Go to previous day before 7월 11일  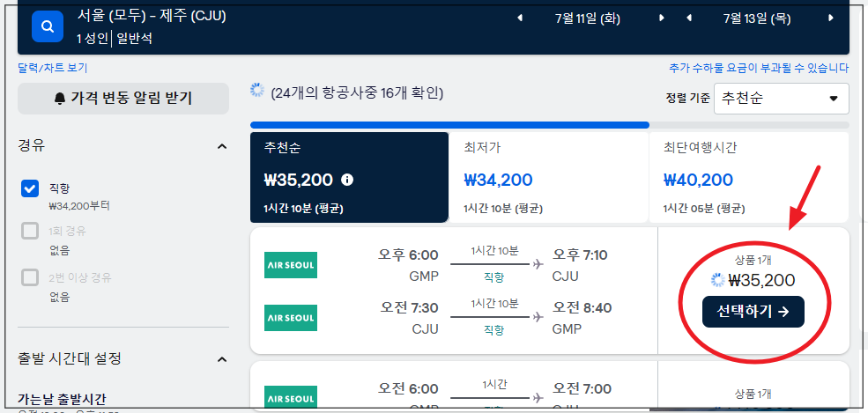tap(519, 18)
